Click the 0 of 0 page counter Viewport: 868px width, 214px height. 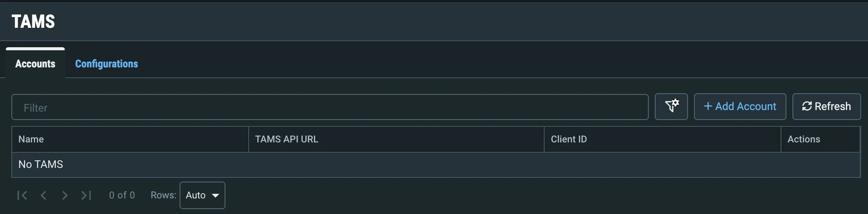[122, 195]
